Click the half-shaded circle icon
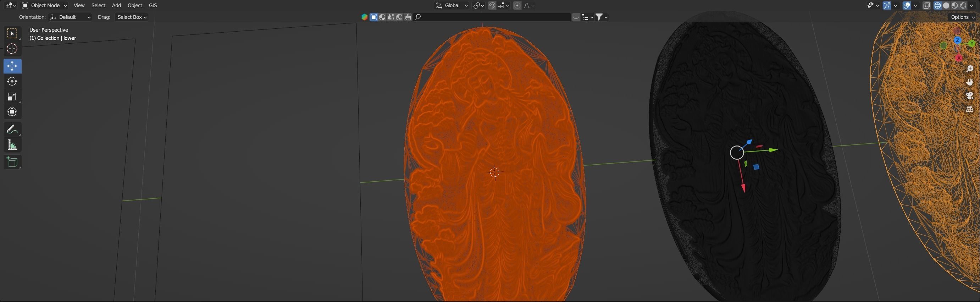 tap(382, 17)
